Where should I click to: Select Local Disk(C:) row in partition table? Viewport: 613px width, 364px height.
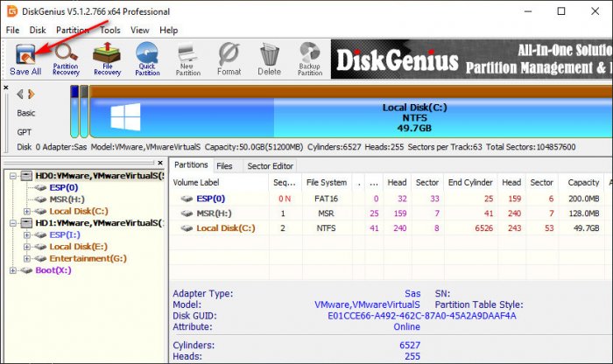391,228
